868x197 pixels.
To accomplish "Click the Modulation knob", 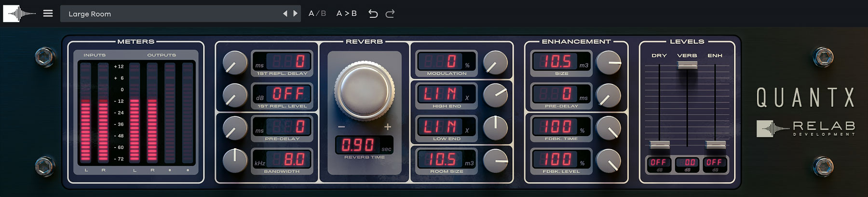I will (x=495, y=63).
